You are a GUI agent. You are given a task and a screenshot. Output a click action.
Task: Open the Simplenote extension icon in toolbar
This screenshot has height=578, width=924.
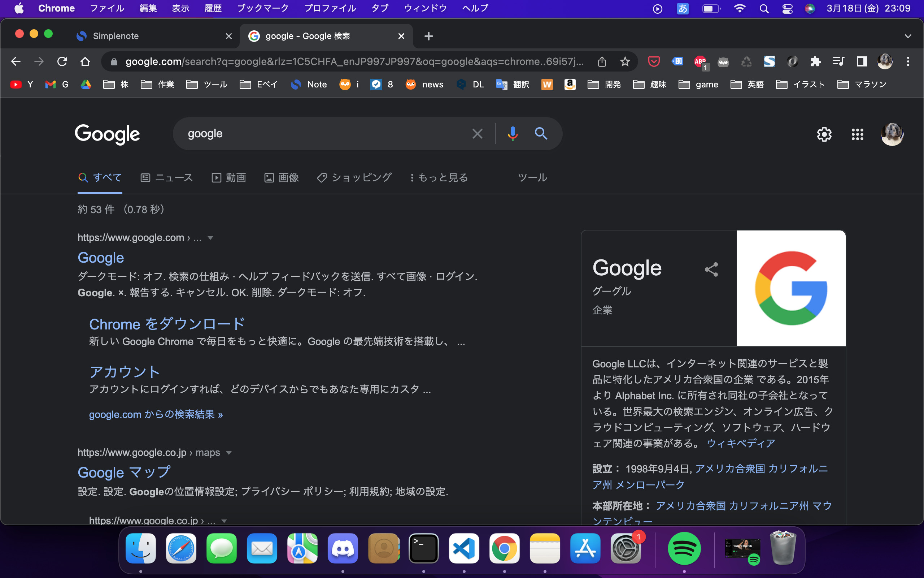pos(769,61)
